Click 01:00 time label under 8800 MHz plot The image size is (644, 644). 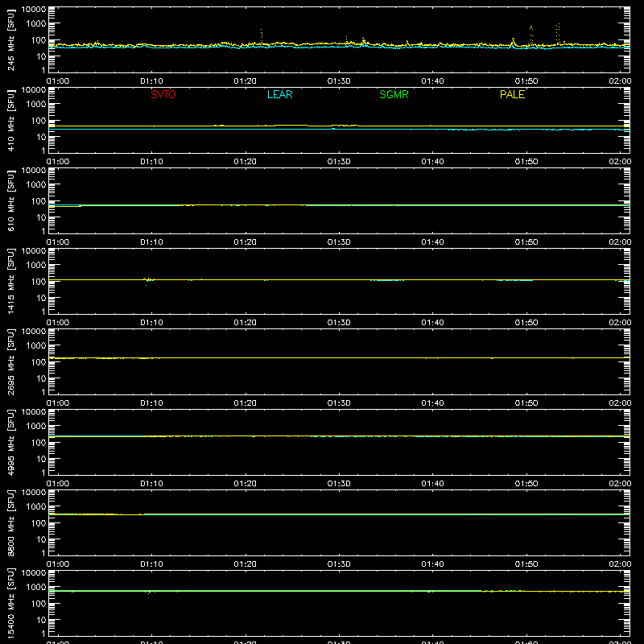pyautogui.click(x=57, y=564)
